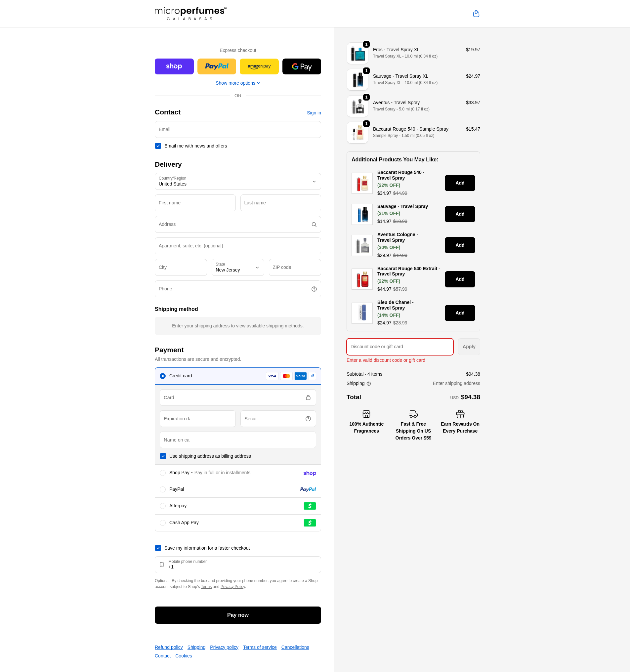Click the phone field help icon
Image resolution: width=630 pixels, height=672 pixels.
(x=314, y=289)
